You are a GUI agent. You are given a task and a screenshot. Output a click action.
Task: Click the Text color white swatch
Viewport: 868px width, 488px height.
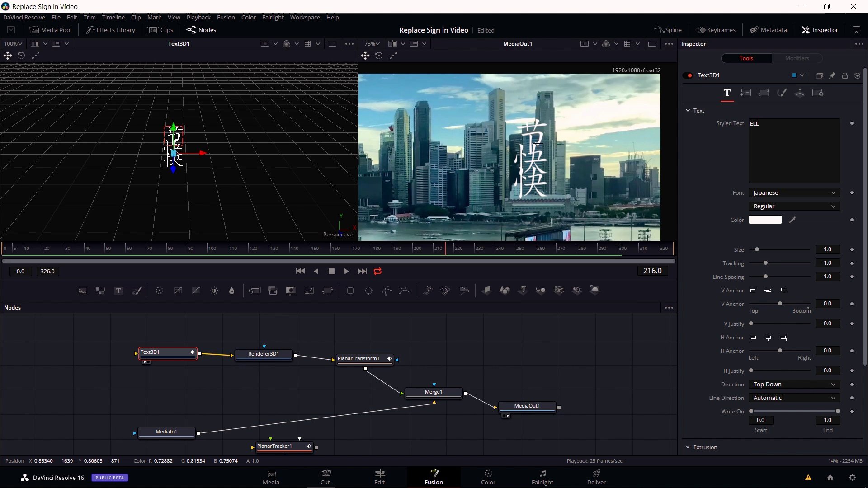pyautogui.click(x=766, y=220)
